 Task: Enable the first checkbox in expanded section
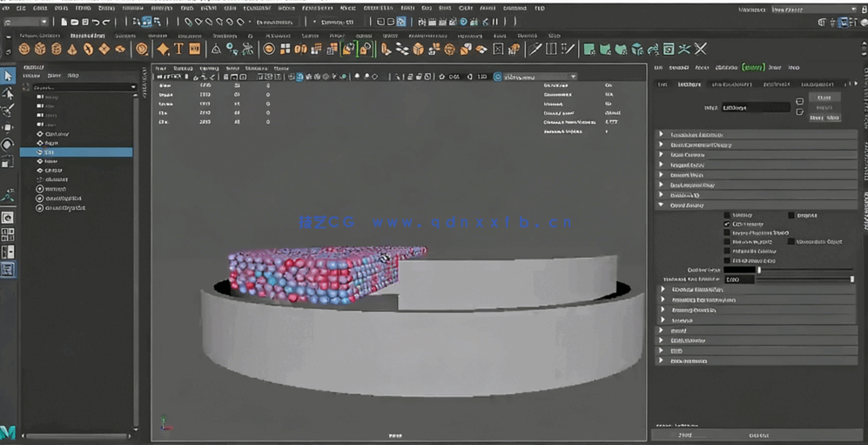coord(728,214)
